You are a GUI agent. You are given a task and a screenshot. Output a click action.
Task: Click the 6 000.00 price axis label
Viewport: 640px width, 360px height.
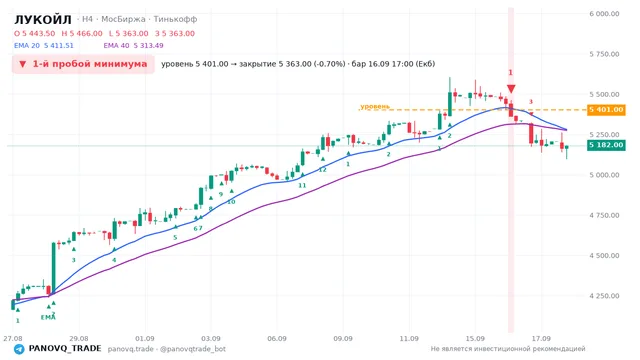604,14
